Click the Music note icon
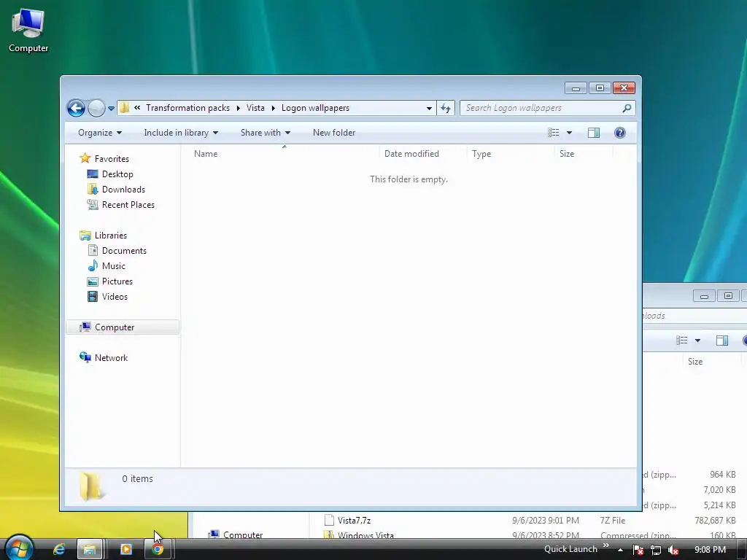The width and height of the screenshot is (747, 560). 93,265
